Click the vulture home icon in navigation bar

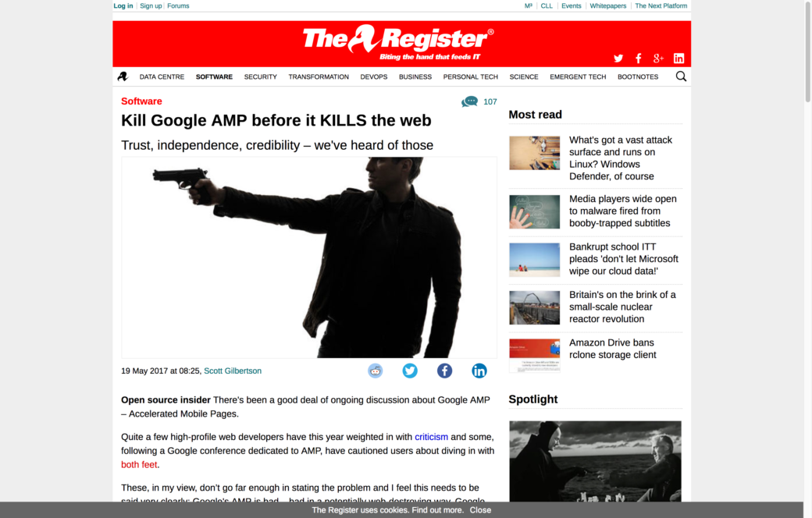[x=123, y=76]
